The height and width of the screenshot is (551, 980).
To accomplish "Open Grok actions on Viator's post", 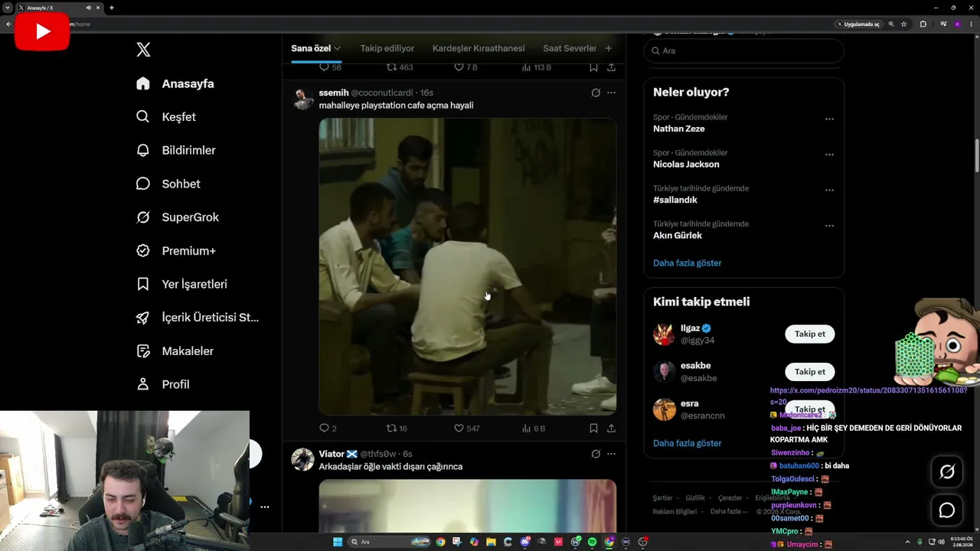I will coord(596,454).
